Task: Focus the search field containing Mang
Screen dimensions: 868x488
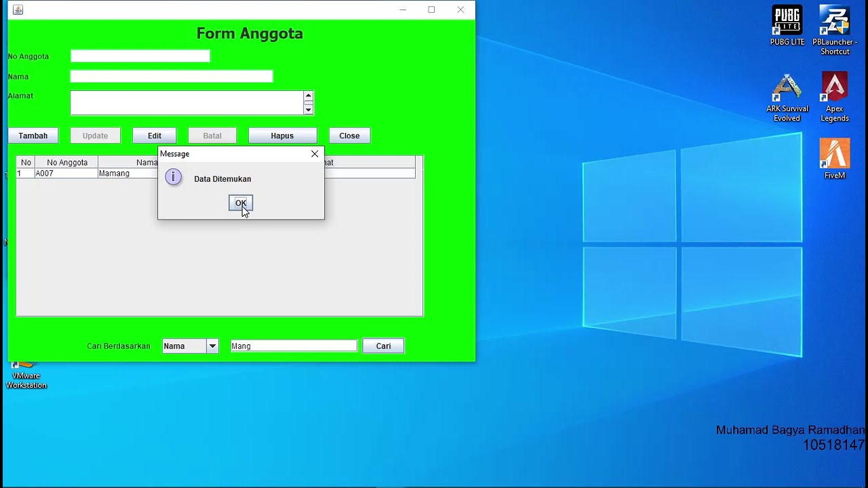Action: coord(294,346)
